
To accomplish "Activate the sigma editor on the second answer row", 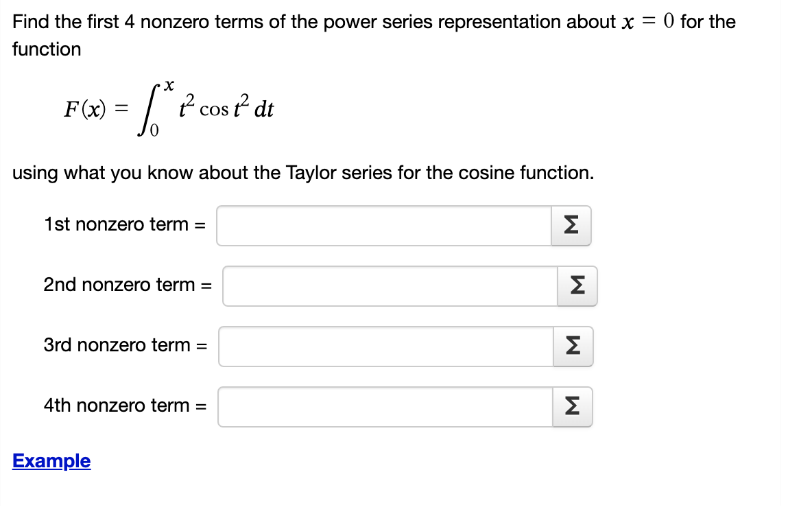I will (577, 286).
